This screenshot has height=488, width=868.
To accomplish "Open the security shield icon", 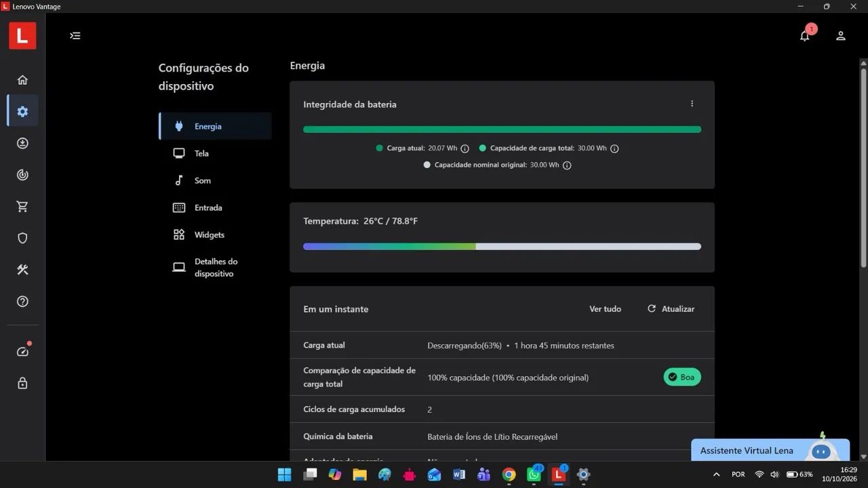I will coord(22,238).
